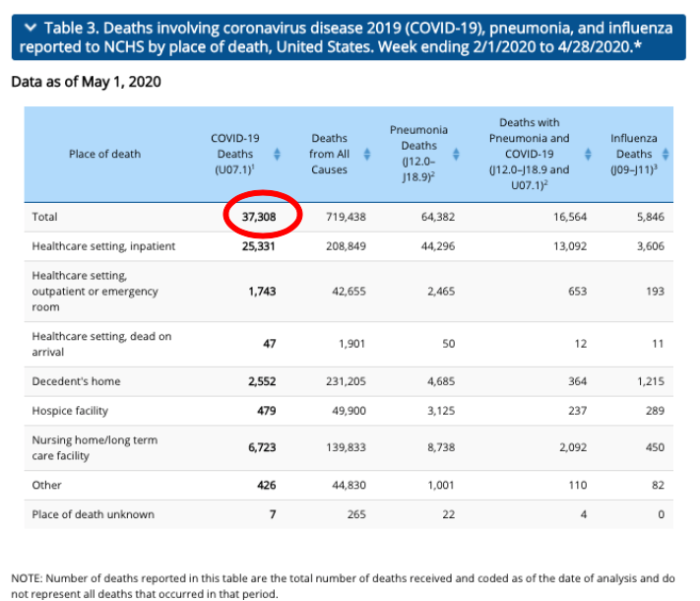Select the Other row label
The width and height of the screenshot is (700, 601).
pos(46,486)
